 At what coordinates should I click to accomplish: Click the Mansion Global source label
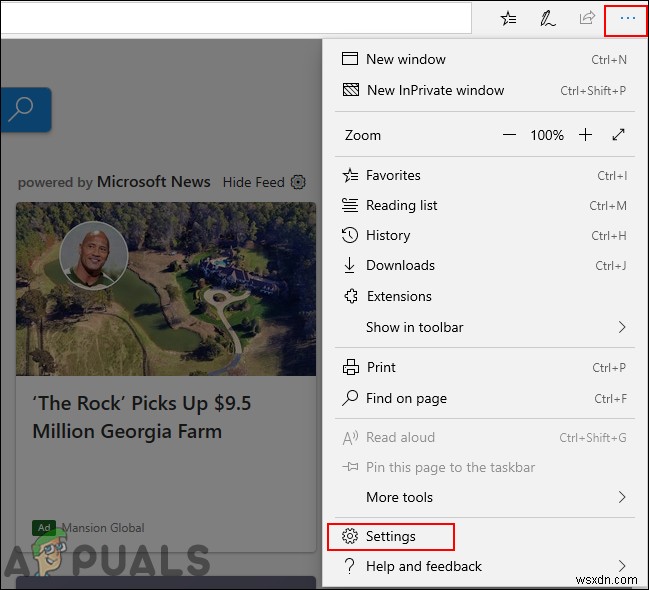coord(103,527)
